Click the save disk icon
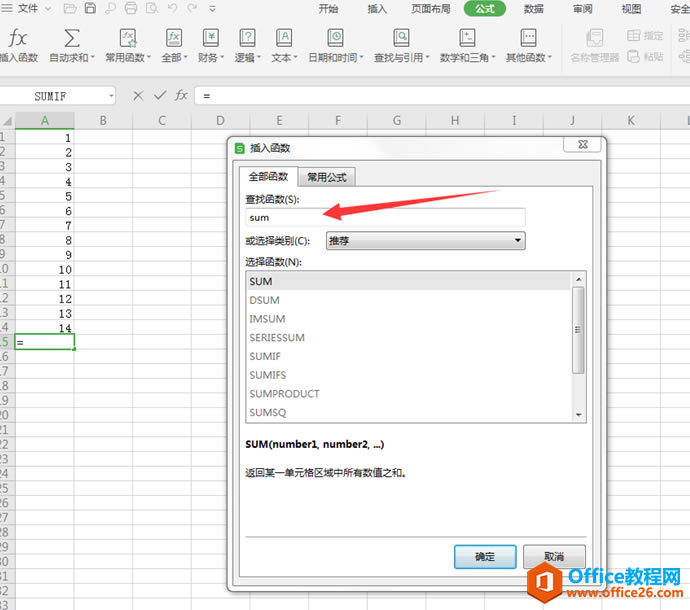Viewport: 690px width, 610px height. (90, 8)
